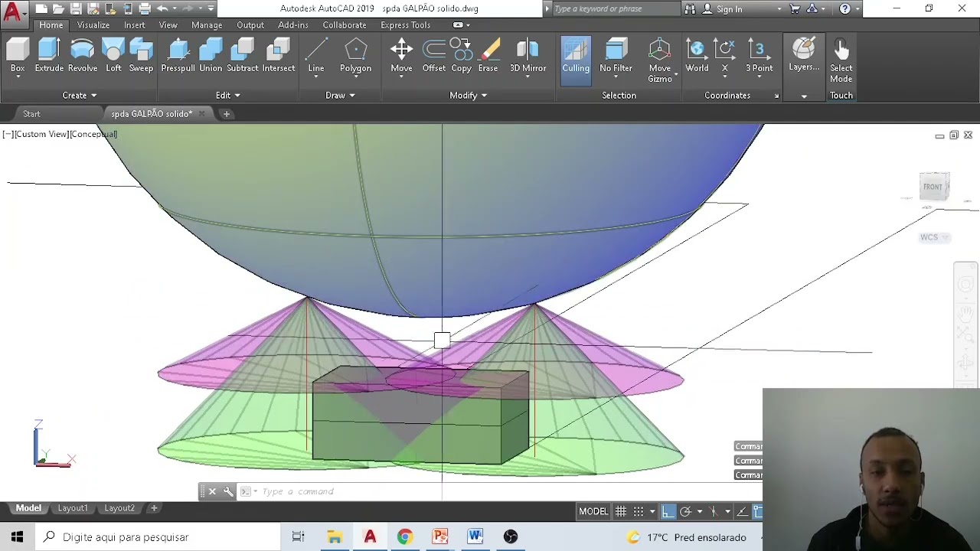Toggle snap mode dots icon

click(x=639, y=511)
